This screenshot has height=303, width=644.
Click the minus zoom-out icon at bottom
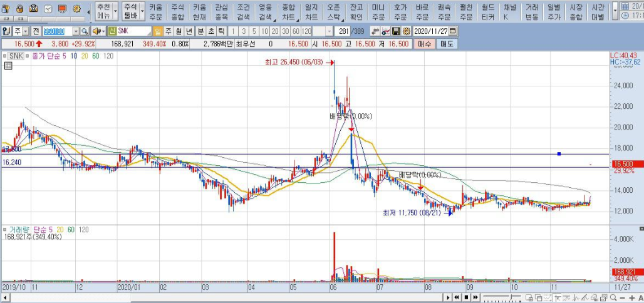coord(623,297)
